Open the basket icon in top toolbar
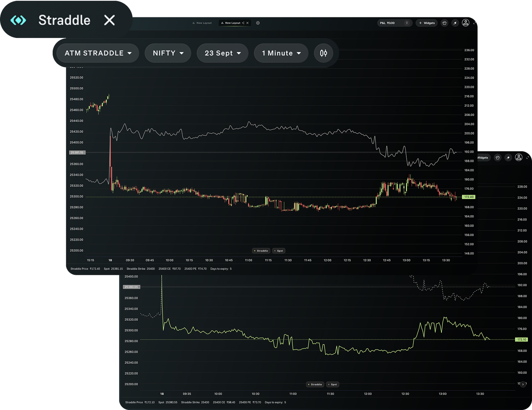 tap(444, 23)
